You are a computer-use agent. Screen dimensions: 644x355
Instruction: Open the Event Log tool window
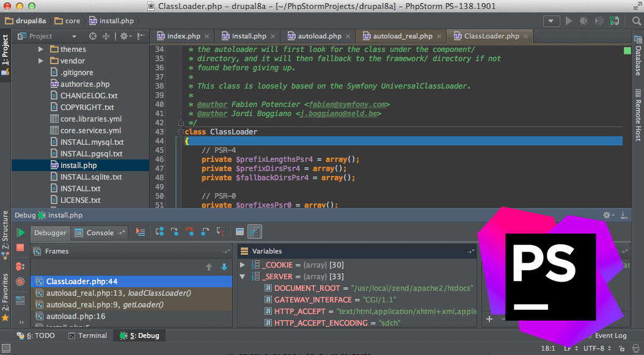pyautogui.click(x=610, y=335)
